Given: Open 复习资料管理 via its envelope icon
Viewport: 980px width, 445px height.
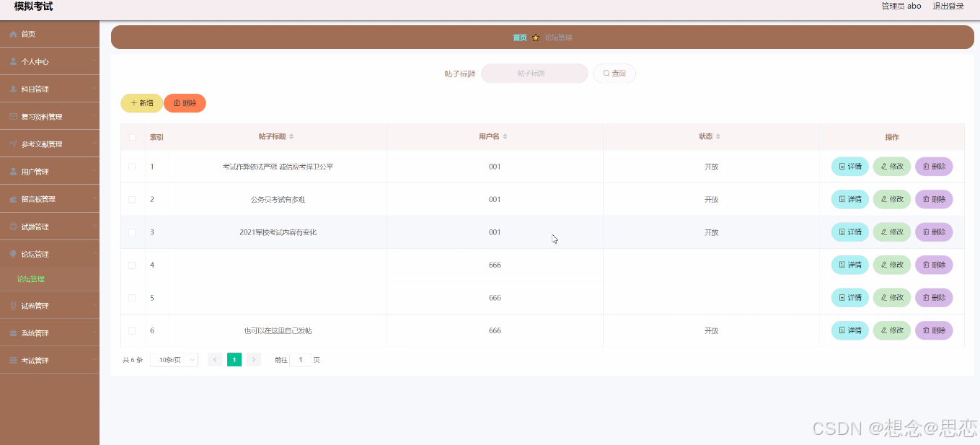Looking at the screenshot, I should point(13,116).
